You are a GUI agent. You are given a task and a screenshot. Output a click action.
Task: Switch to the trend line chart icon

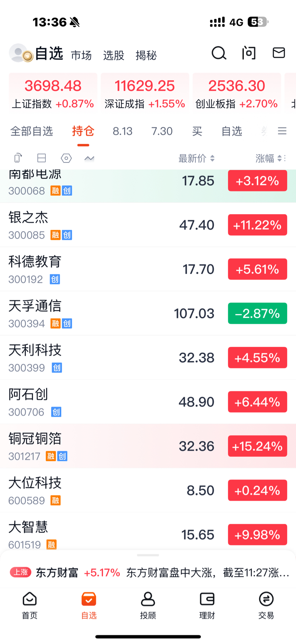click(89, 158)
